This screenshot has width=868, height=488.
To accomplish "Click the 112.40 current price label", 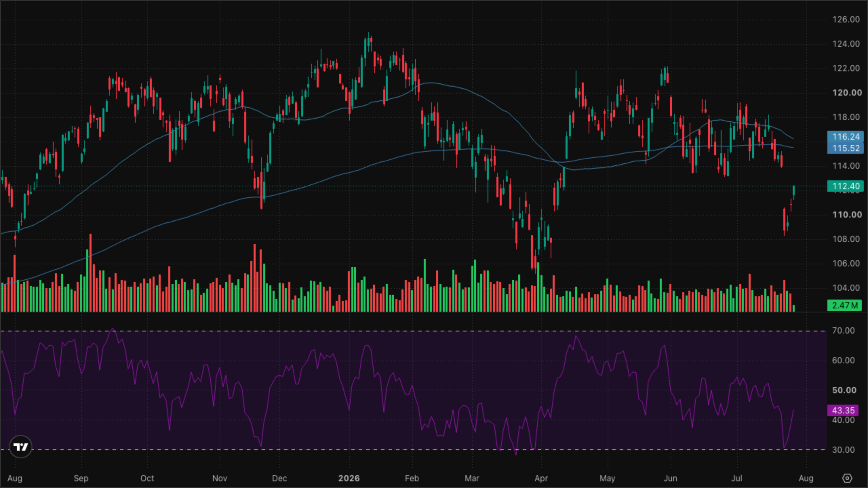I will click(846, 186).
